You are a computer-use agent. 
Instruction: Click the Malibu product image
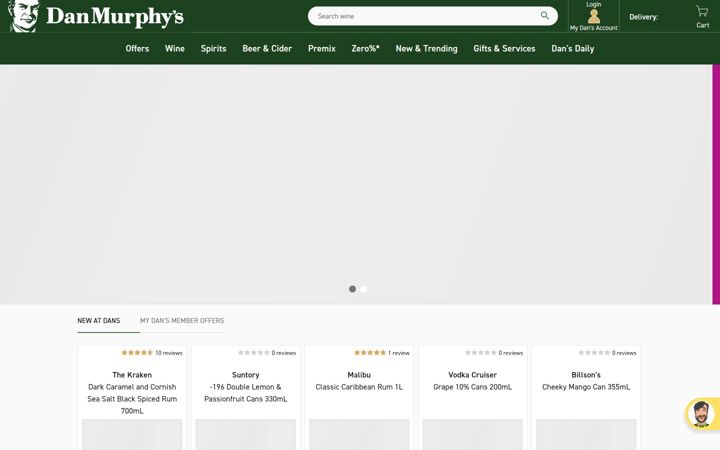coord(359,434)
